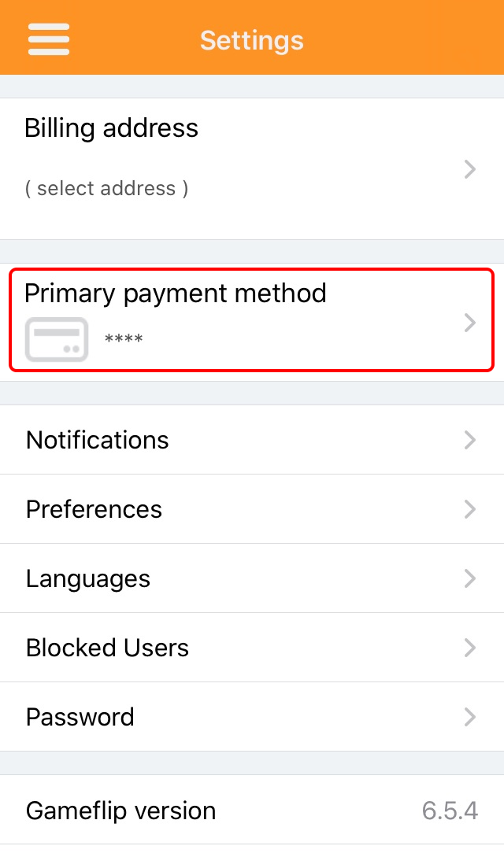This screenshot has width=504, height=868.
Task: Tap the credit card icon
Action: tap(56, 339)
